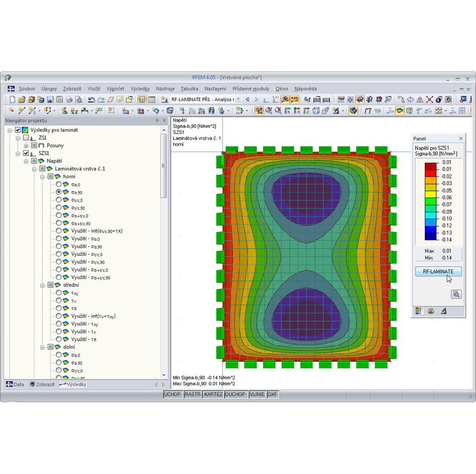The height and width of the screenshot is (474, 476).
Task: Select the σb,0 radio button under horní
Action: pos(59,184)
